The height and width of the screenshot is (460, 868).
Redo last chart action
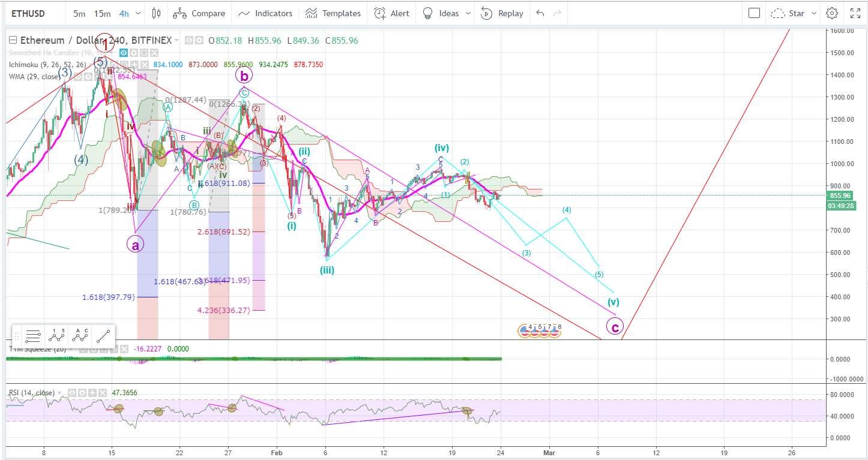[558, 13]
